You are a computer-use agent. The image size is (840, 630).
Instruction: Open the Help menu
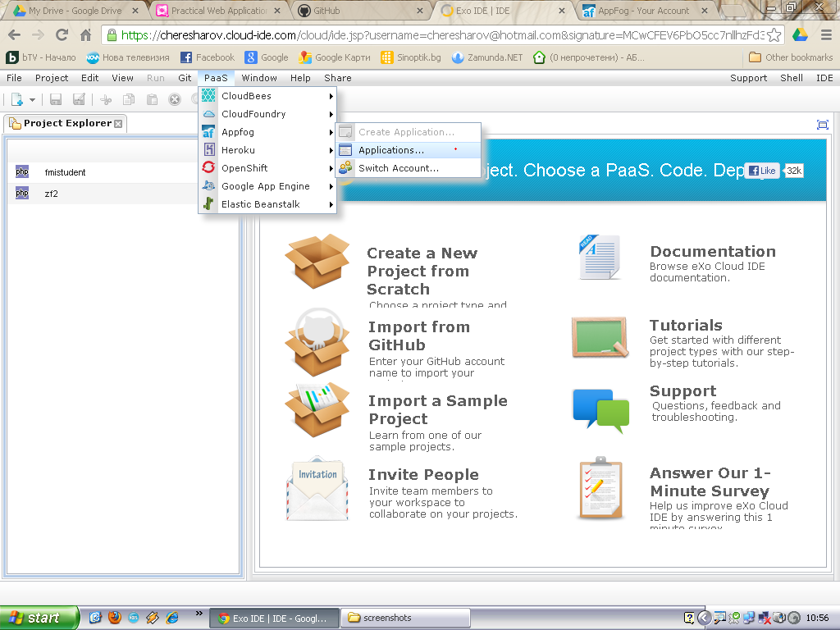[300, 78]
